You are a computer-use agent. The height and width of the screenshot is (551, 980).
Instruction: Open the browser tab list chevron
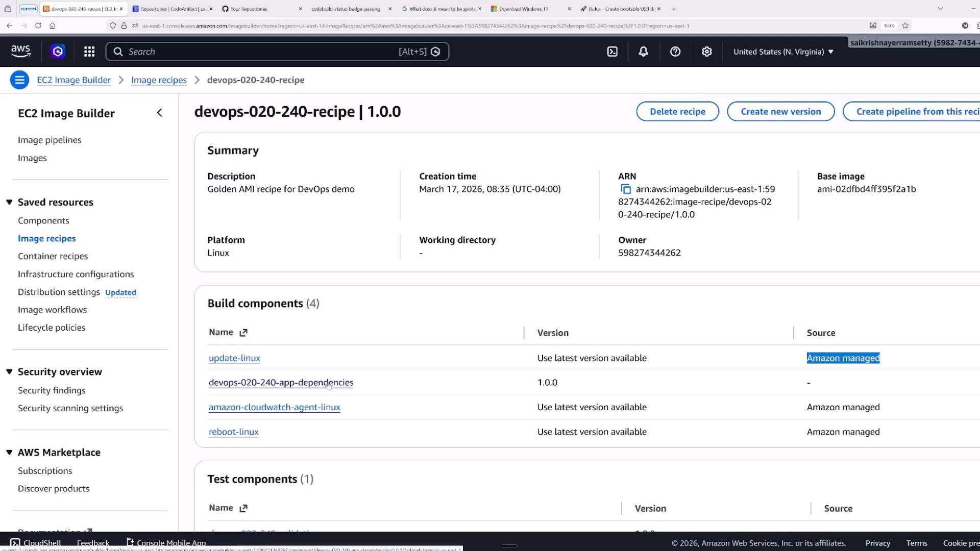940,9
